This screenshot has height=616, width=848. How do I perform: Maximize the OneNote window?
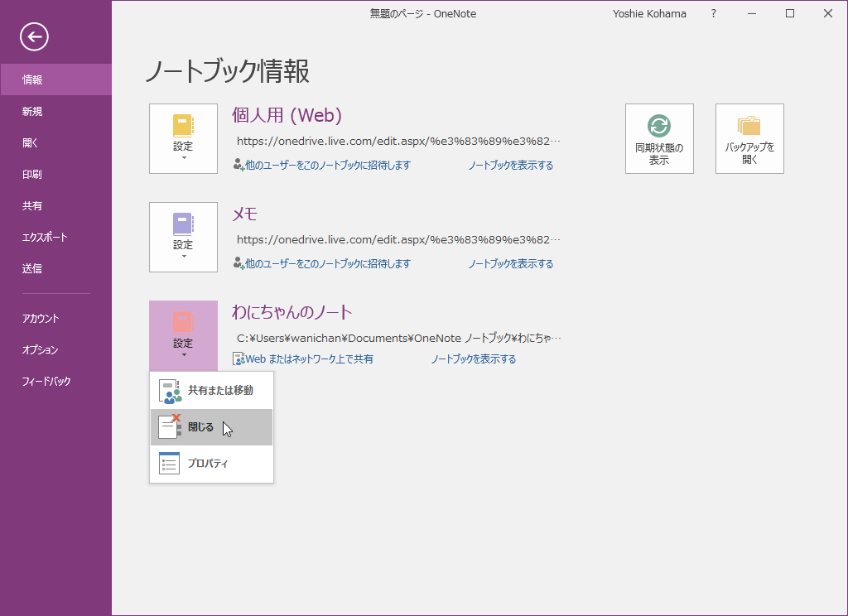[790, 14]
